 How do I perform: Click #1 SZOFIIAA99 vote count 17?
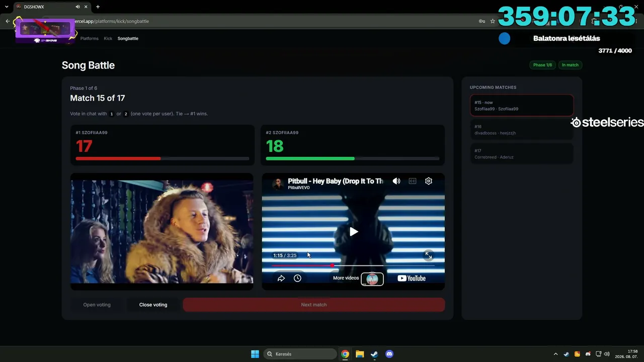pyautogui.click(x=84, y=146)
